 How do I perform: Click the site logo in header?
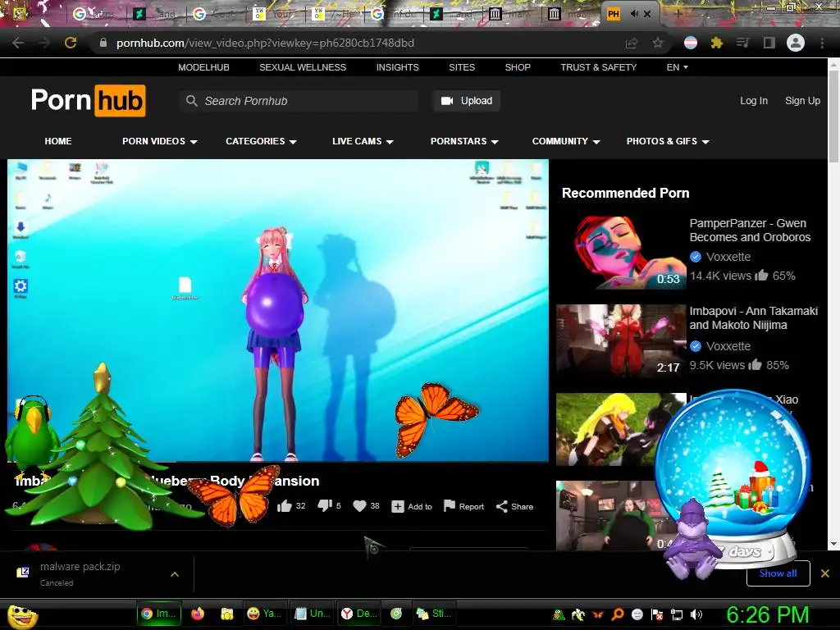click(88, 100)
